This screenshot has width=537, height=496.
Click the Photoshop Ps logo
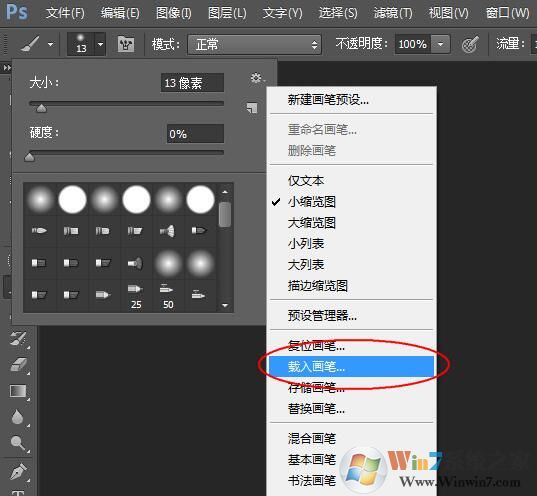[x=16, y=12]
